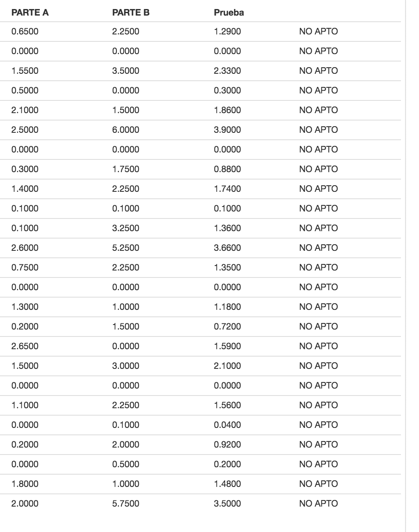Image resolution: width=419 pixels, height=532 pixels.
Task: Click the PARTE A column header
Action: tap(30, 12)
